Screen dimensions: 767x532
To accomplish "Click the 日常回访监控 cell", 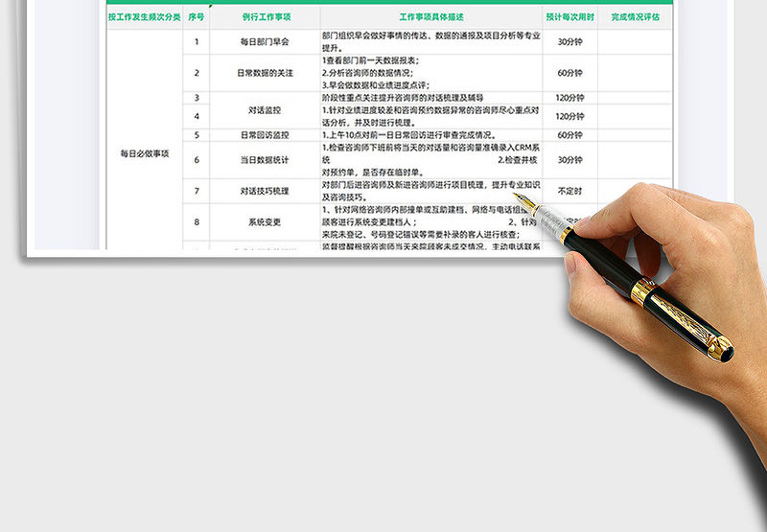I will [266, 135].
